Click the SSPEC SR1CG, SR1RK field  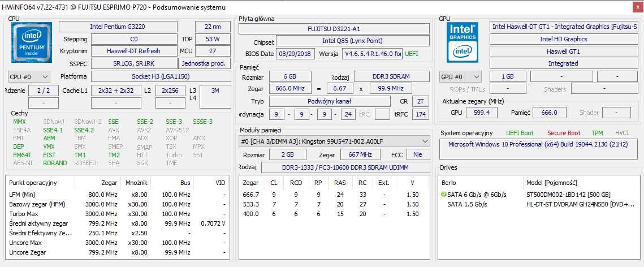tap(135, 63)
